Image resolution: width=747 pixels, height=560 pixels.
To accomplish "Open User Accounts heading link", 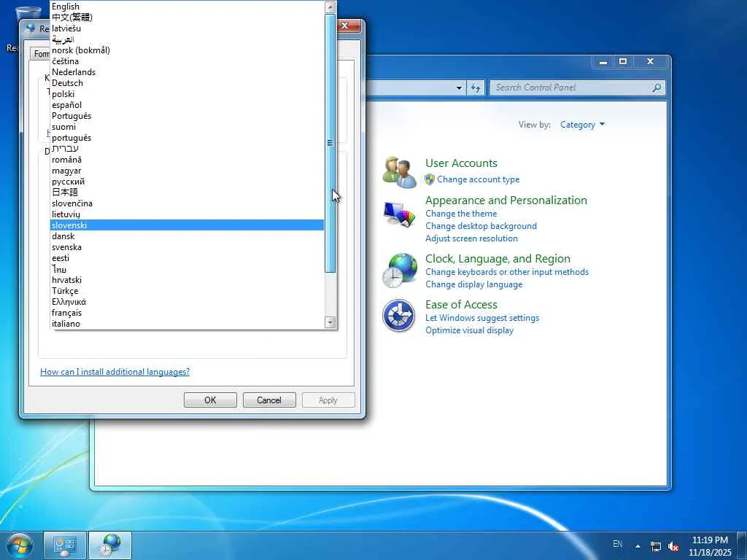I will pos(461,163).
